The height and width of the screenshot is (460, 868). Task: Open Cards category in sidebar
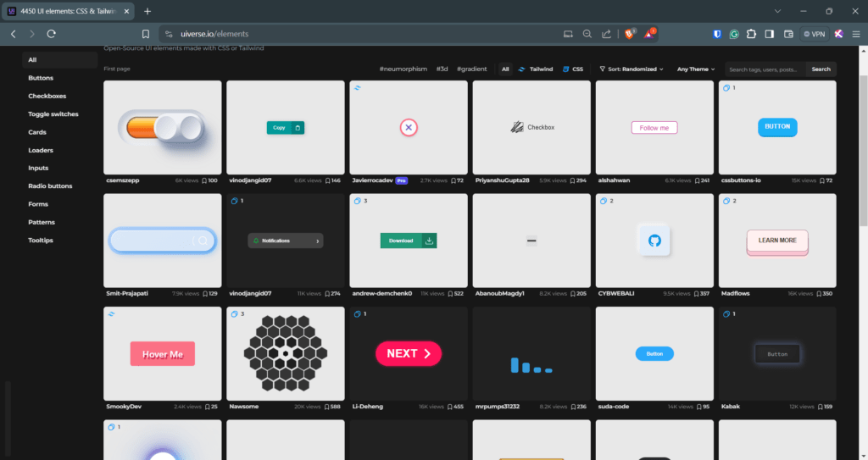coord(37,132)
